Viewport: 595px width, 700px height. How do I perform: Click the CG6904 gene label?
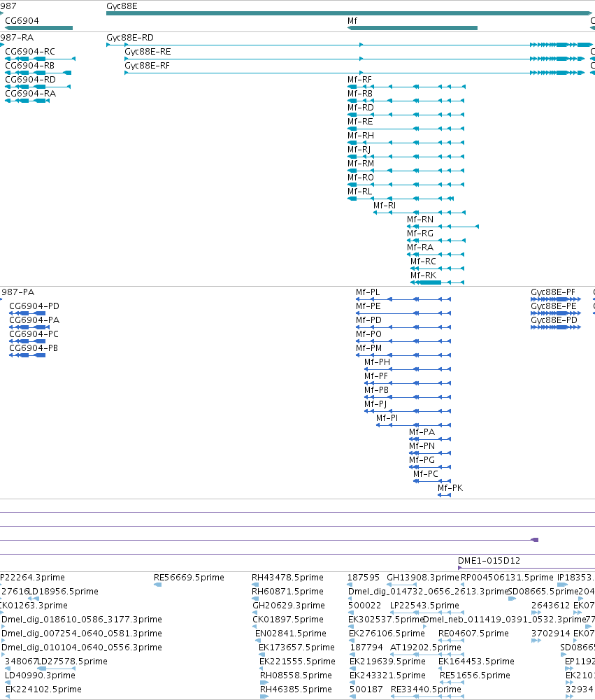pos(22,20)
